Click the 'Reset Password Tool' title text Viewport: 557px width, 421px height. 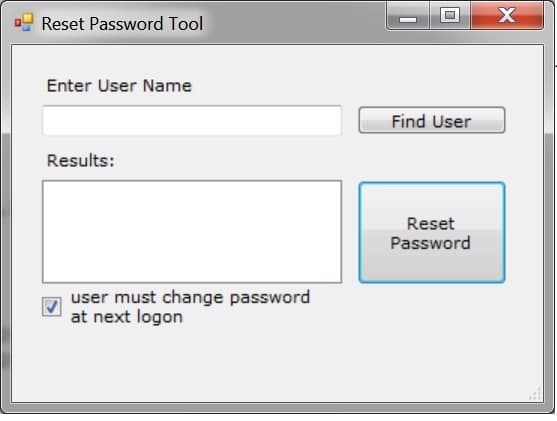click(x=122, y=24)
